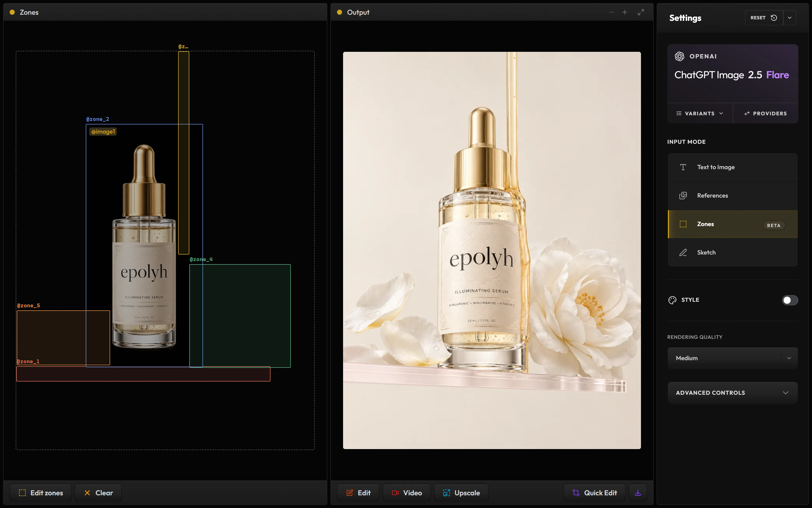Select the Zones input mode
This screenshot has width=812, height=508.
pyautogui.click(x=733, y=224)
